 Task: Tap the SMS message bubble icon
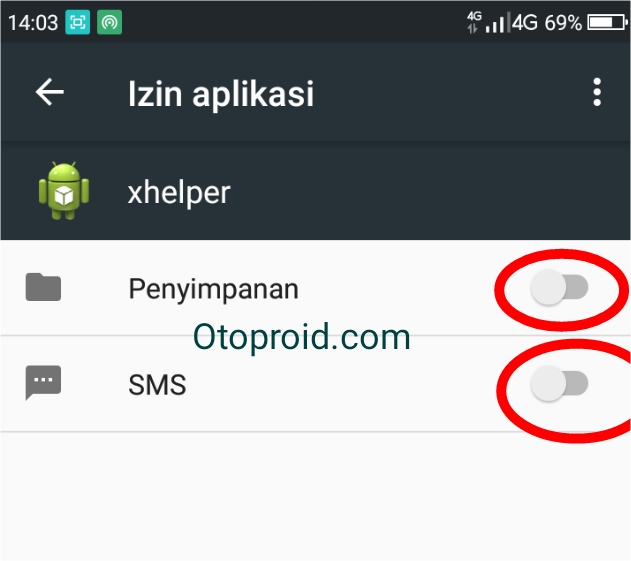click(x=43, y=382)
